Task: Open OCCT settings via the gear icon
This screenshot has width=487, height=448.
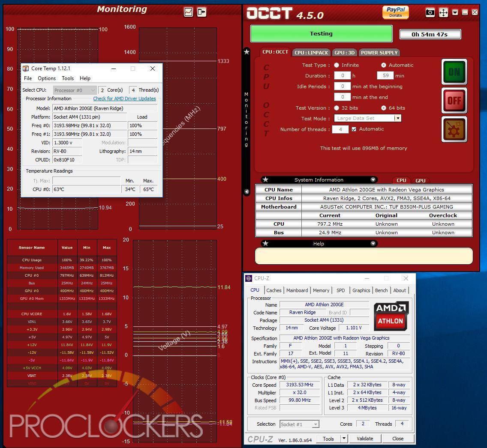Action: click(454, 129)
